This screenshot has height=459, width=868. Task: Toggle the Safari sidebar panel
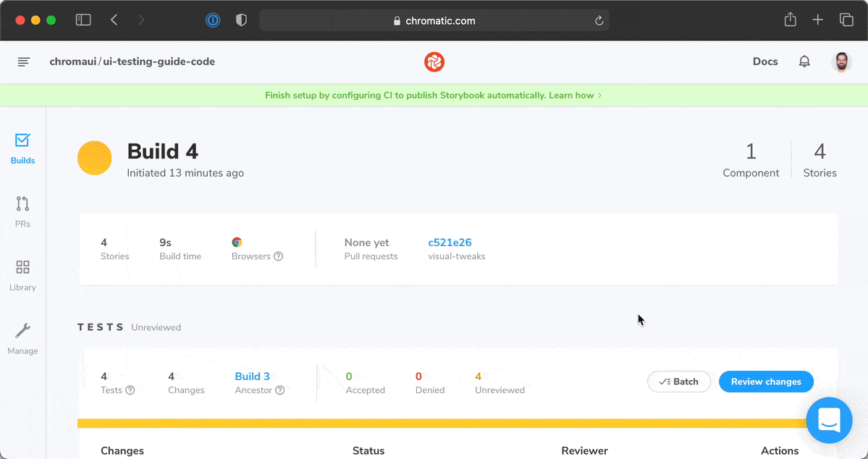[83, 20]
